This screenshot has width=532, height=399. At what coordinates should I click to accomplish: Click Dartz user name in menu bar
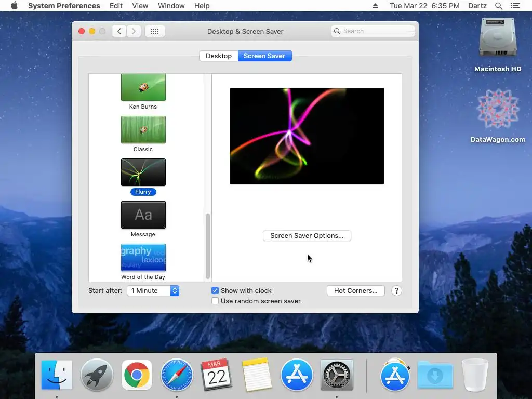click(x=477, y=6)
